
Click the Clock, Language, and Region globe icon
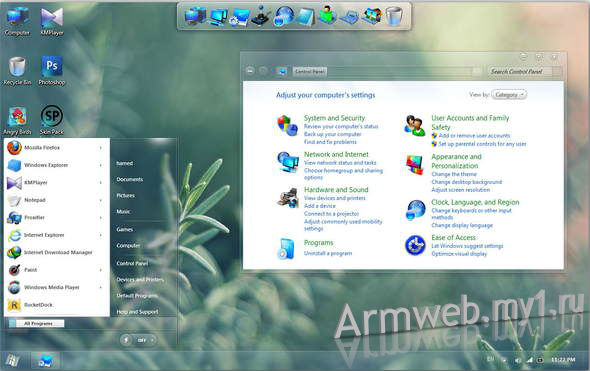[415, 210]
